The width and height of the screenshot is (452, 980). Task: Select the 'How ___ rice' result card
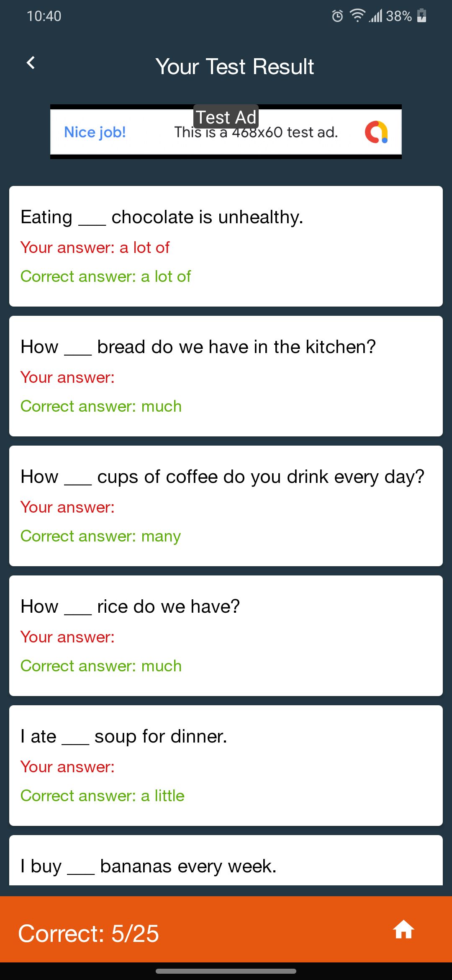tap(226, 636)
